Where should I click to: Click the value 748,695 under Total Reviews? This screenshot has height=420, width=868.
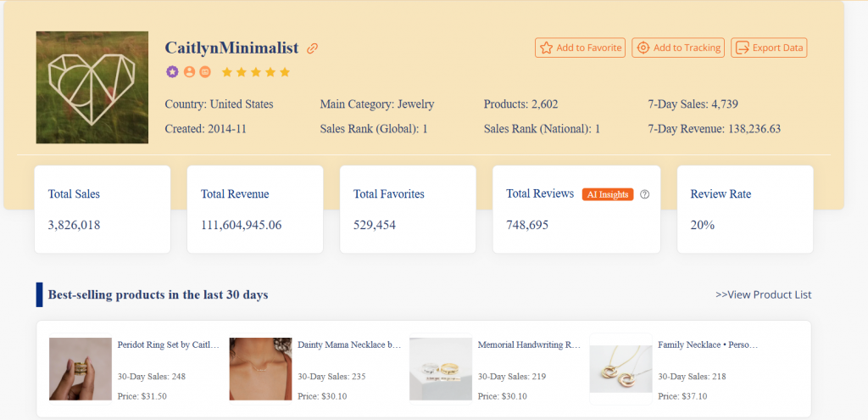point(527,226)
